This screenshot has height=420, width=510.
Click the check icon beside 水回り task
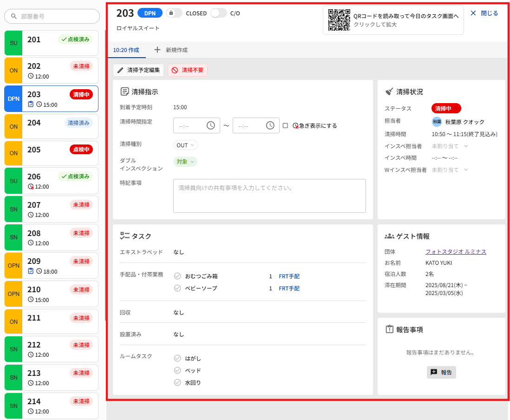click(177, 382)
